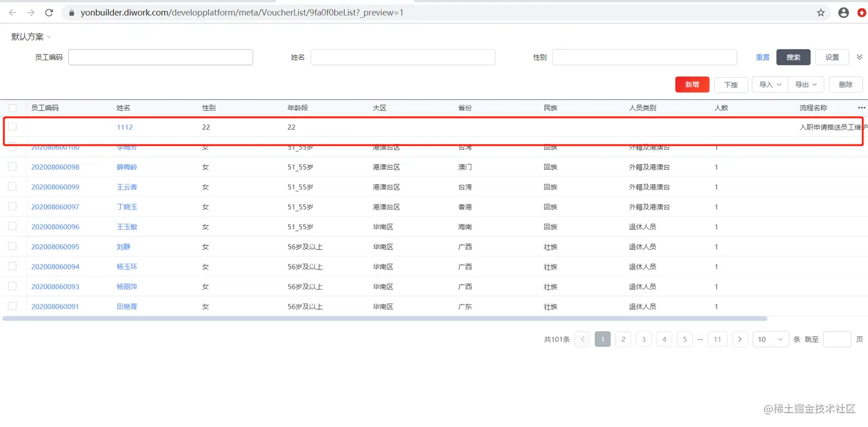Click the 设置 button
868x427 pixels.
832,57
